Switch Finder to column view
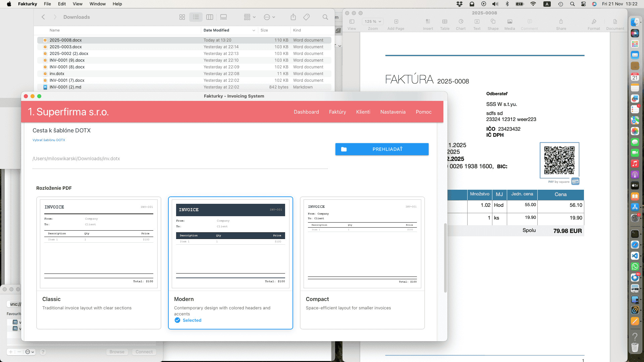This screenshot has width=644, height=362. (210, 17)
